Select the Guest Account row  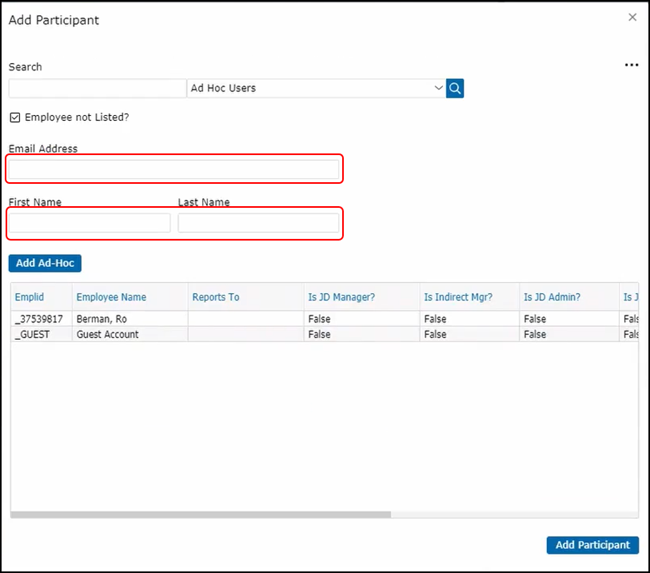click(108, 334)
